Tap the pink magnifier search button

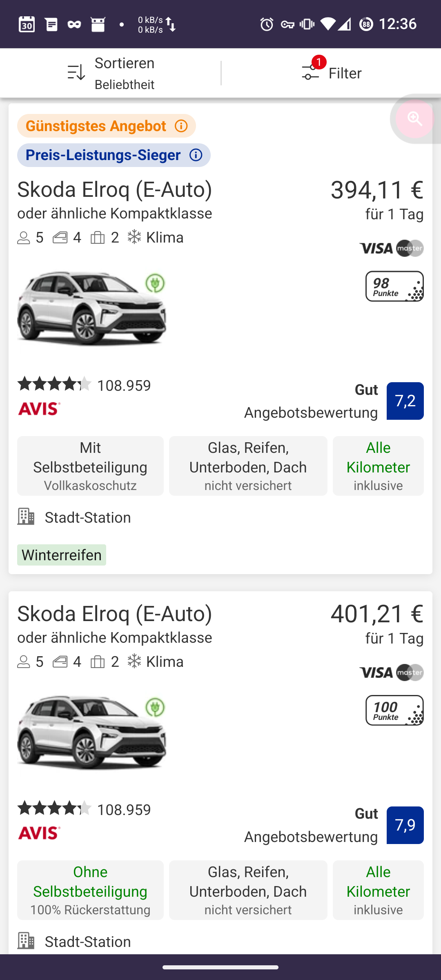coord(414,119)
